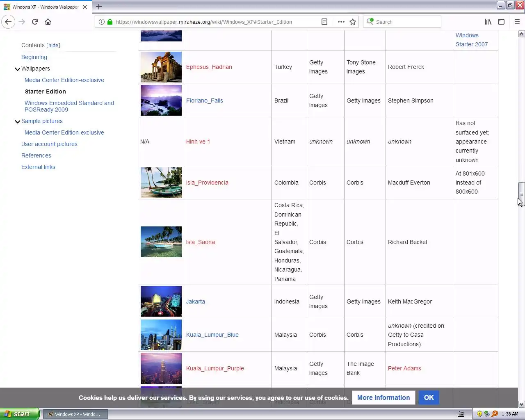This screenshot has height=420, width=525.
Task: Jump to Beginning section
Action: click(x=34, y=57)
